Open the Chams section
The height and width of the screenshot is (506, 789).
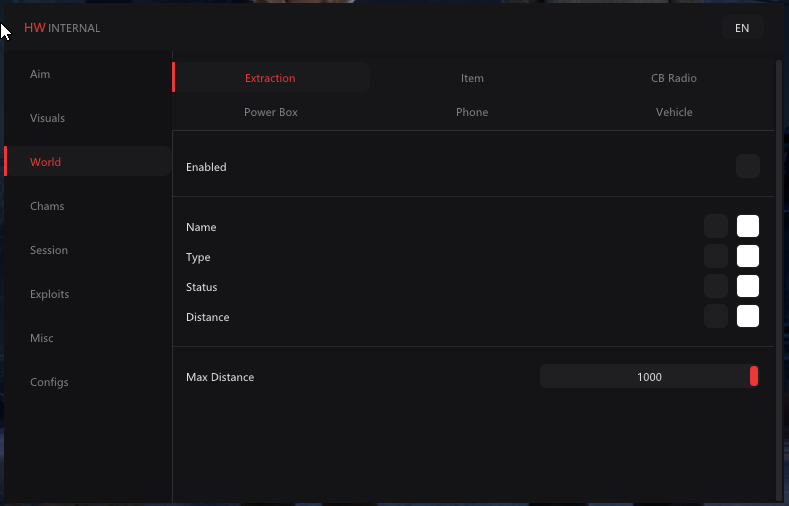(x=88, y=206)
